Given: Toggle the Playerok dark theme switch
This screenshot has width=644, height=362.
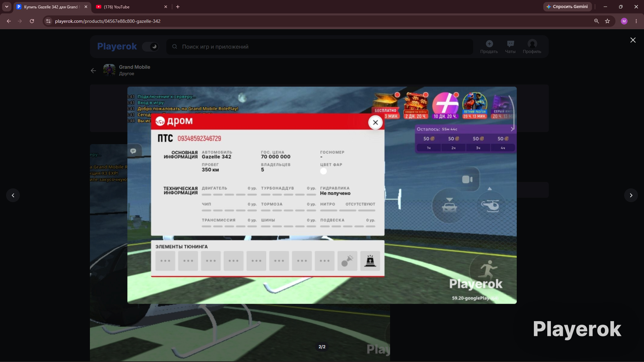Looking at the screenshot, I should pos(150,47).
